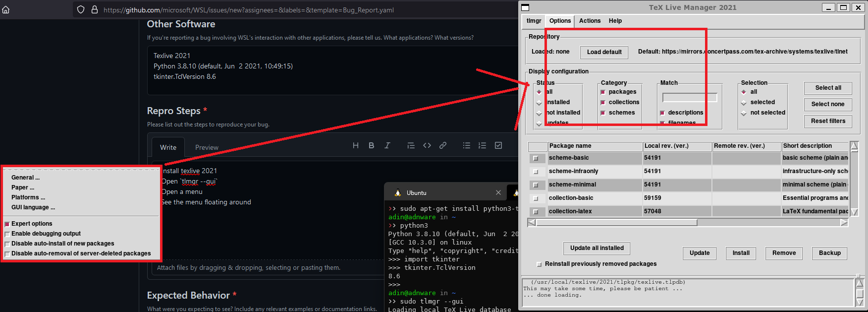868x312 pixels.
Task: Toggle the Match 'descriptions' checkbox
Action: 662,113
